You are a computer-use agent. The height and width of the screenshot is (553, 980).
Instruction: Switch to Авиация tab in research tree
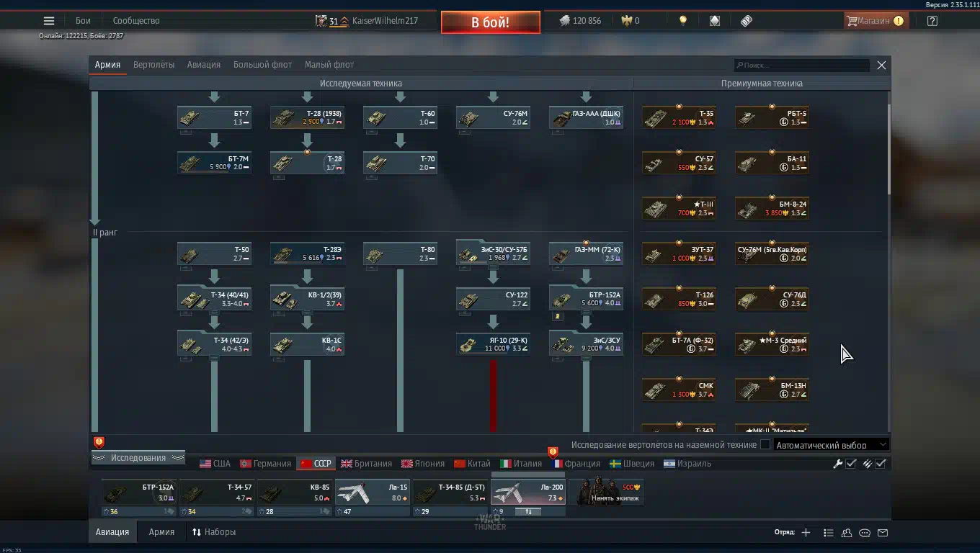(204, 65)
